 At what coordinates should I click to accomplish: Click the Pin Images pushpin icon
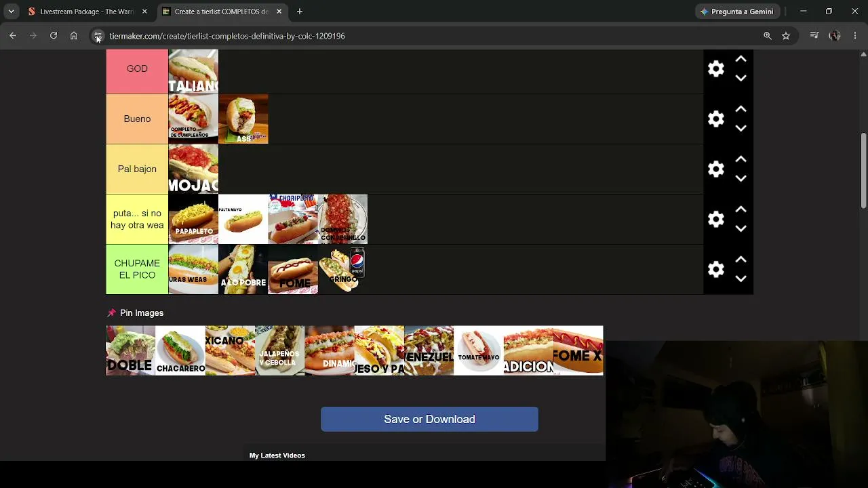pos(111,313)
